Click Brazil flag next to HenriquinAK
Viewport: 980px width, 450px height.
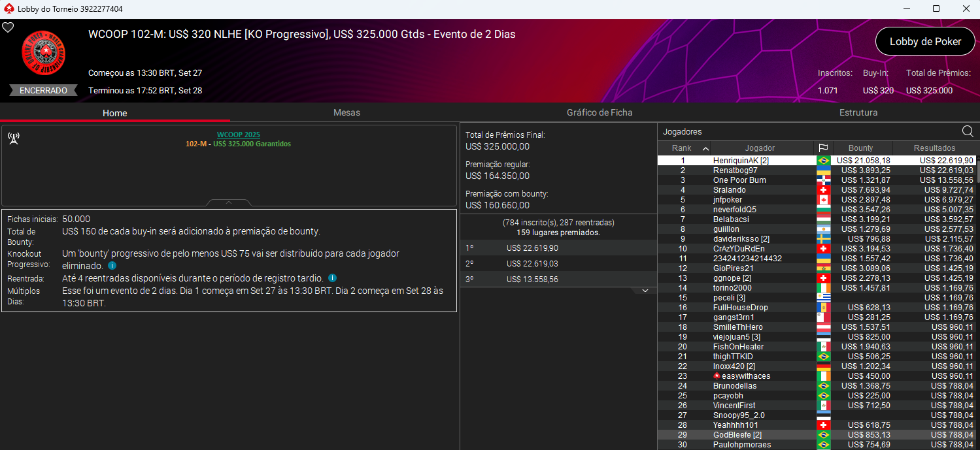[823, 161]
